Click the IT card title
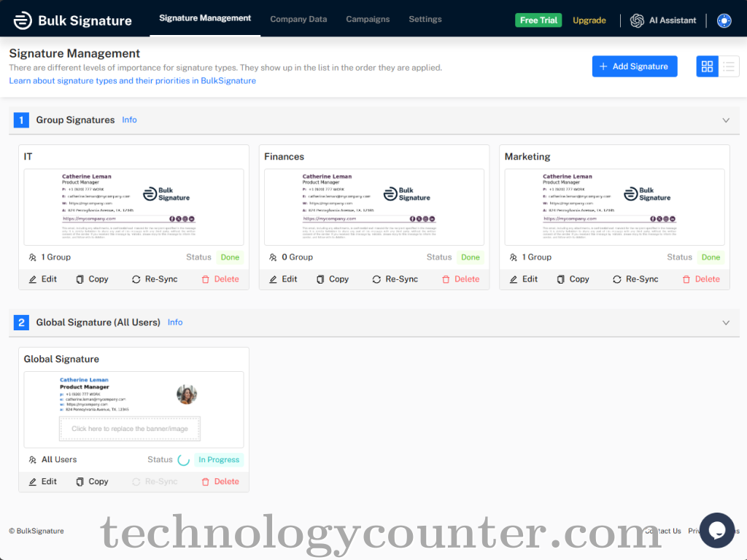747x560 pixels. click(28, 157)
